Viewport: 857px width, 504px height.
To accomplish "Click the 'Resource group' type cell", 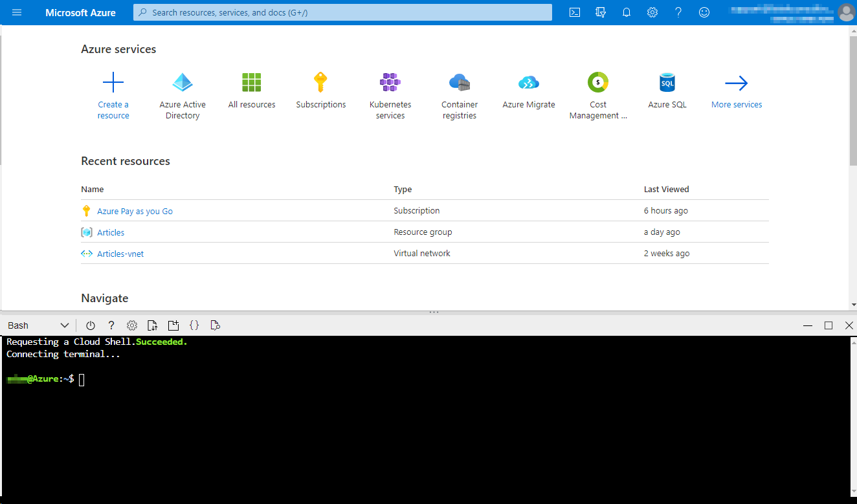I will [x=423, y=232].
